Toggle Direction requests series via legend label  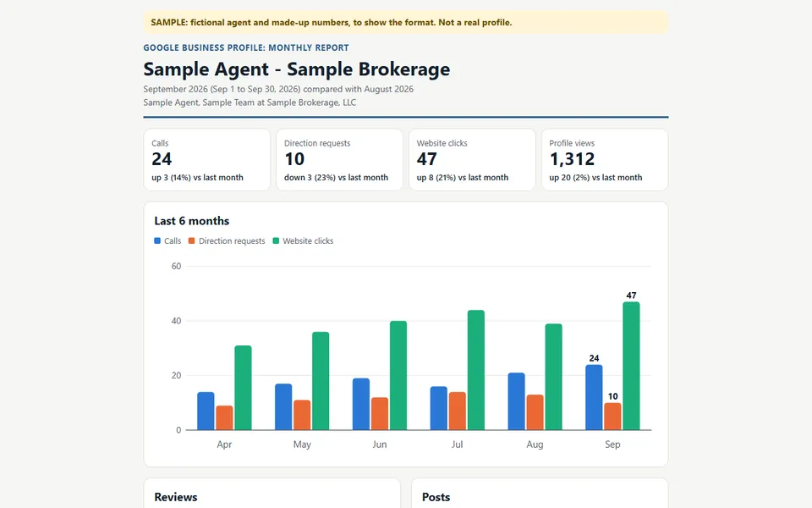click(232, 241)
